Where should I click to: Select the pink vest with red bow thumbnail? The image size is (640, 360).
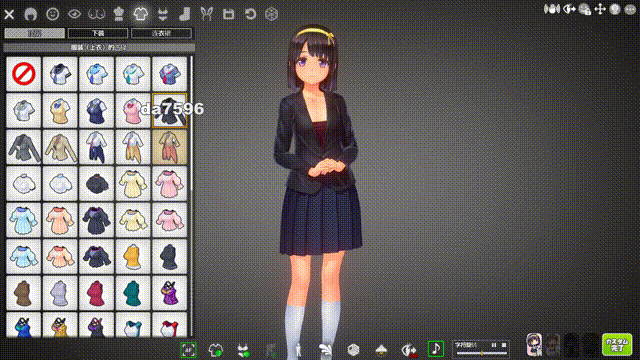[133, 111]
